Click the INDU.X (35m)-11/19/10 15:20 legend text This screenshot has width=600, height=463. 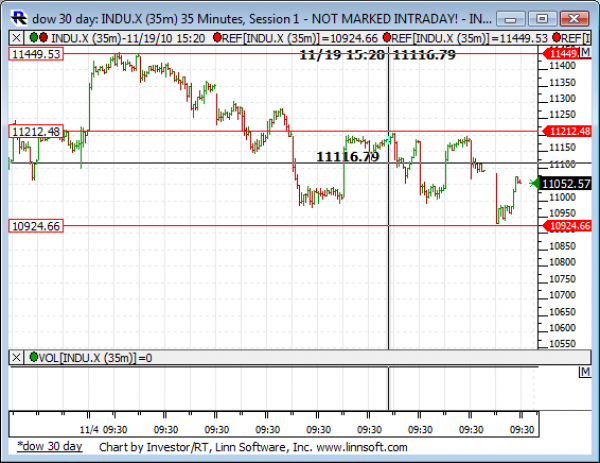click(128, 38)
